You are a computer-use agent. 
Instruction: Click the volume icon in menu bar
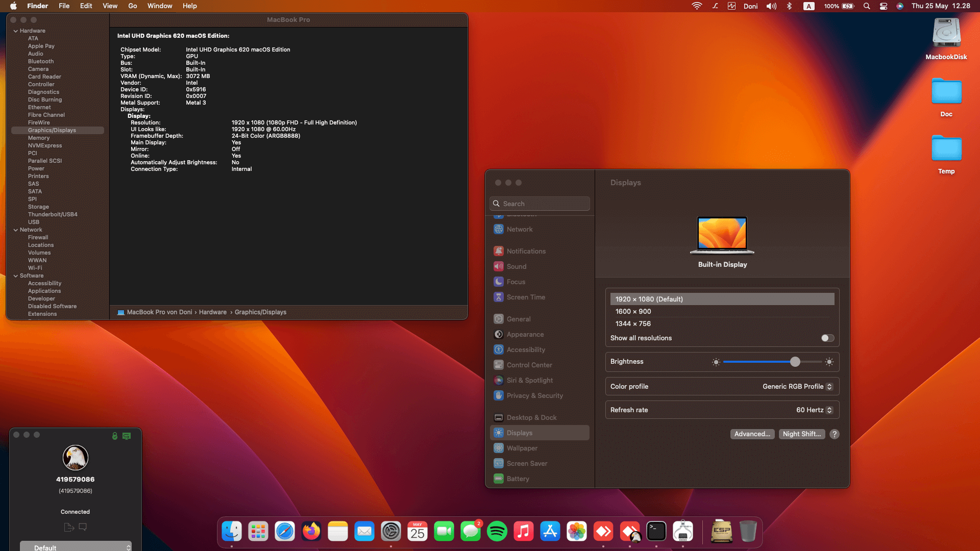point(771,6)
